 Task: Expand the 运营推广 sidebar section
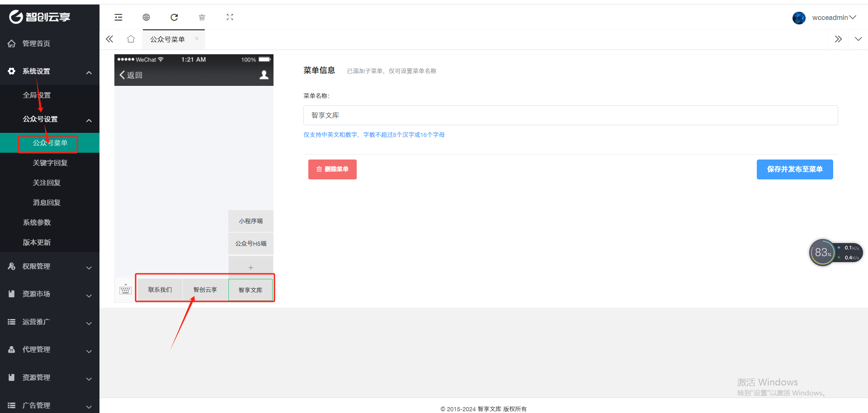[50, 322]
